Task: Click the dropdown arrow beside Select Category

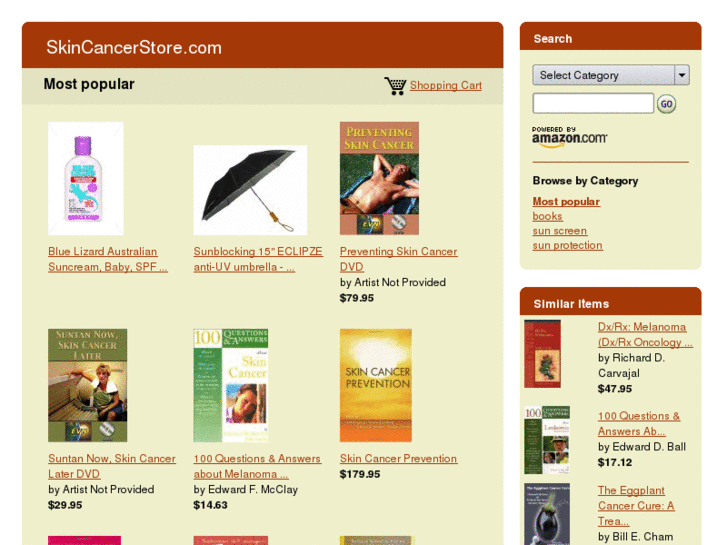Action: point(682,75)
